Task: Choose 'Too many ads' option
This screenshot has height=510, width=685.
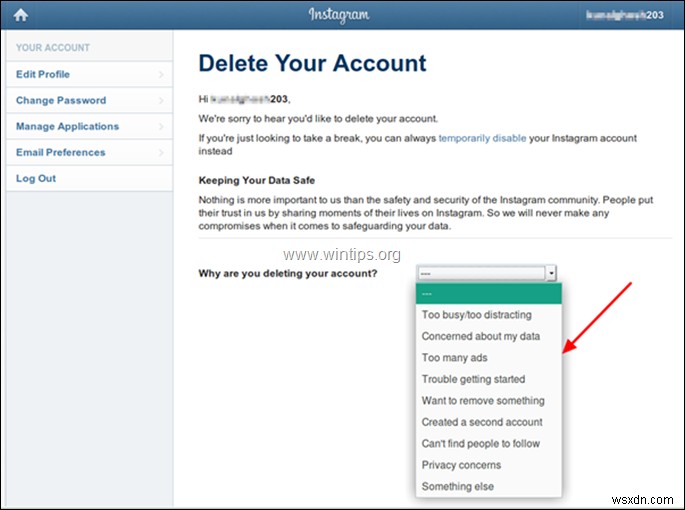Action: [x=488, y=357]
